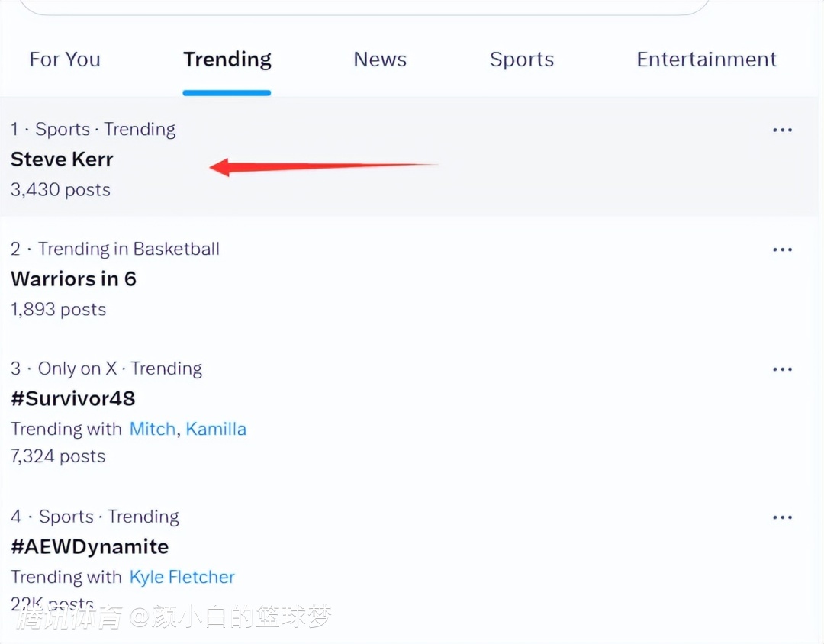The height and width of the screenshot is (644, 824).
Task: Switch to the Entertainment tab
Action: coord(707,60)
